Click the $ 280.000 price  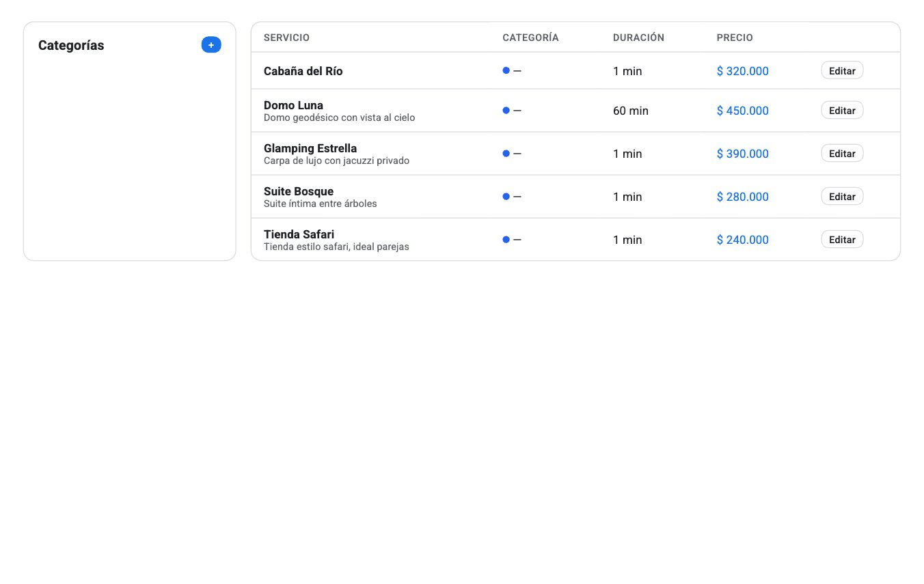pyautogui.click(x=743, y=197)
